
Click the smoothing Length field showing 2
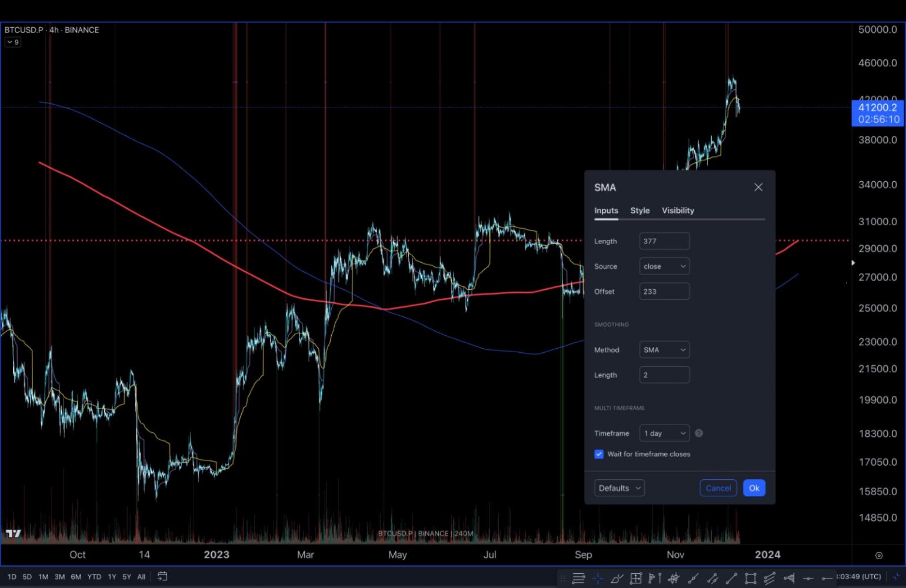tap(664, 375)
